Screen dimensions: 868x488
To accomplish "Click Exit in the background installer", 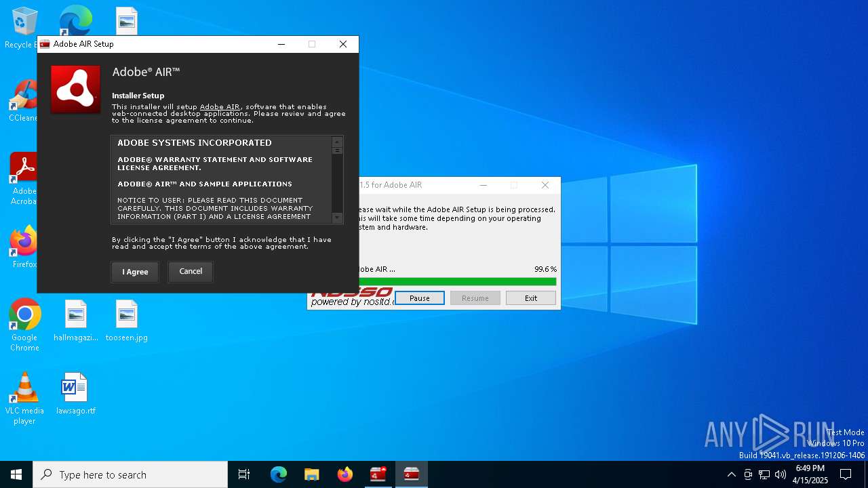I will 531,298.
